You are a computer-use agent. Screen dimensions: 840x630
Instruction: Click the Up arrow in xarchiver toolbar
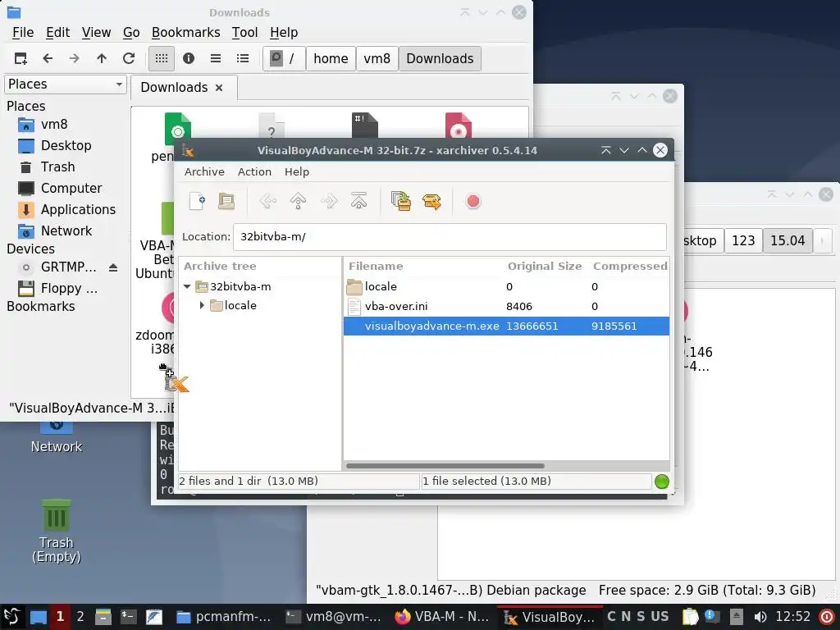point(298,202)
